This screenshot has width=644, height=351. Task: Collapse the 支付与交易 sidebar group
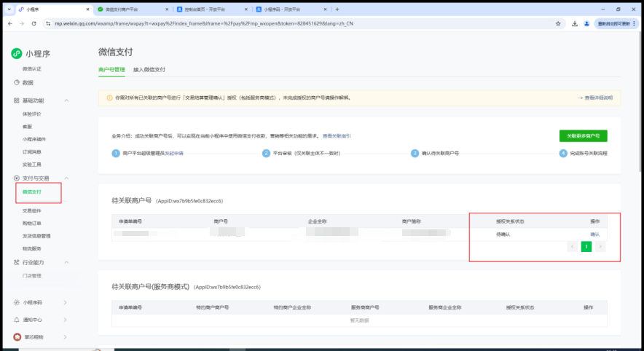(x=66, y=178)
